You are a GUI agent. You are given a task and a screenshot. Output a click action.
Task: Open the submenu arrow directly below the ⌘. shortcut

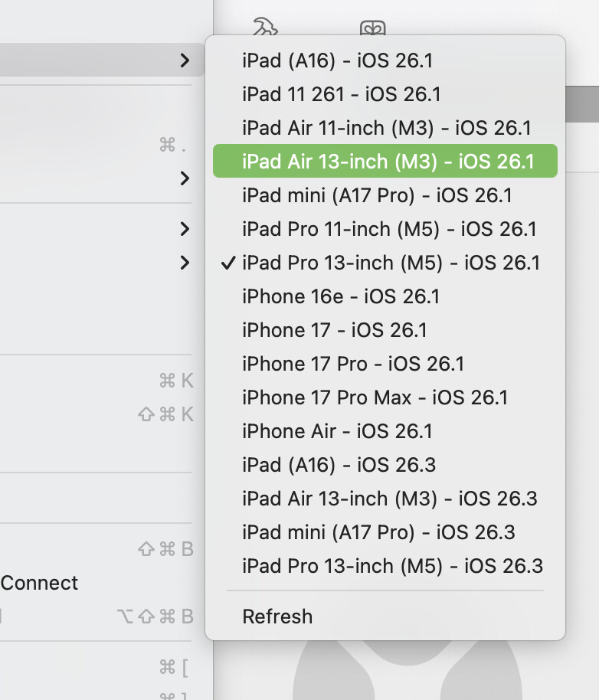[x=185, y=178]
